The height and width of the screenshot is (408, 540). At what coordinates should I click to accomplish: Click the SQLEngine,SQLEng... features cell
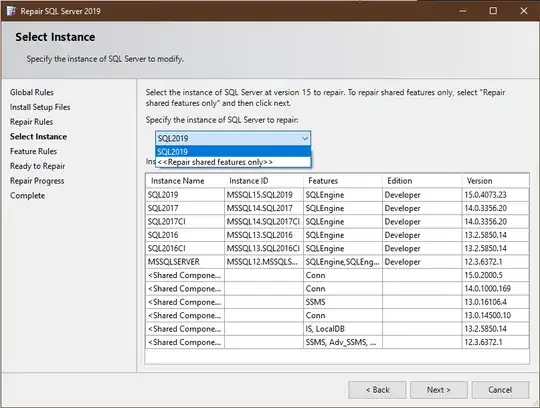point(343,262)
